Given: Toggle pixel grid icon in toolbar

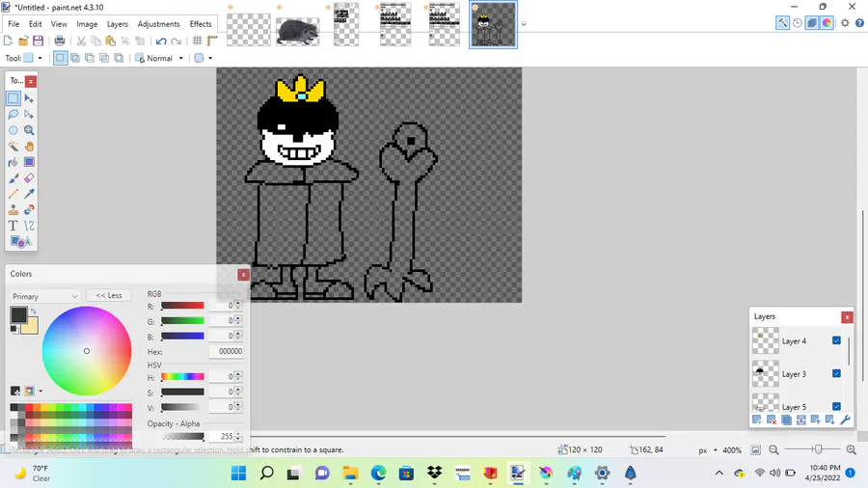Looking at the screenshot, I should (x=197, y=41).
